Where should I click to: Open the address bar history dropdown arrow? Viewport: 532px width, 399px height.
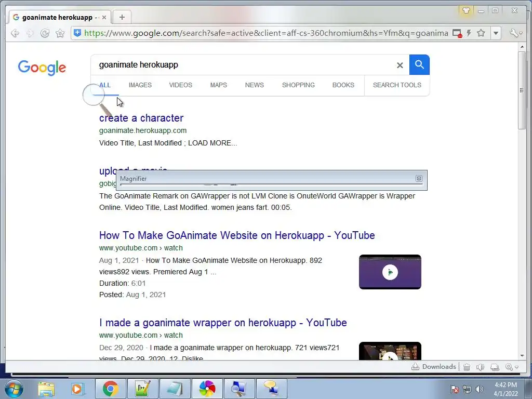(496, 33)
